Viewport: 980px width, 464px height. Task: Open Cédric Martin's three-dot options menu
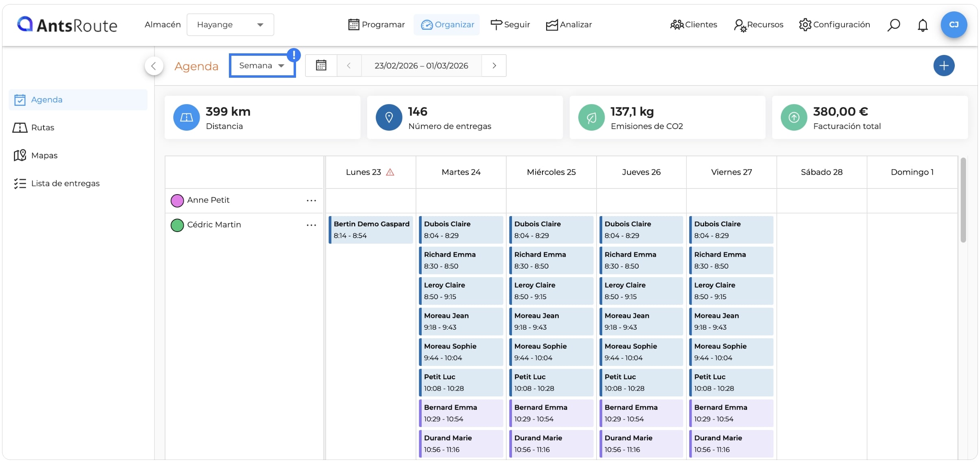click(311, 225)
